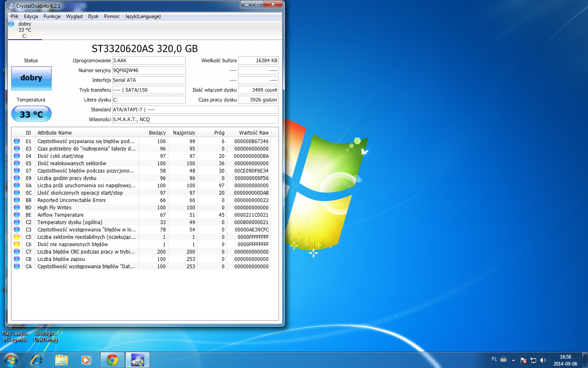The image size is (588, 368).
Task: Click the ID column header
Action: pyautogui.click(x=28, y=133)
